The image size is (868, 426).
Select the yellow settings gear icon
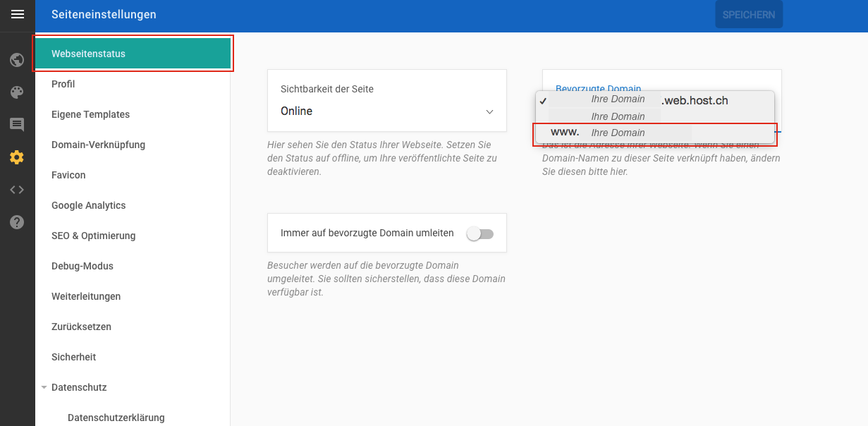tap(17, 157)
